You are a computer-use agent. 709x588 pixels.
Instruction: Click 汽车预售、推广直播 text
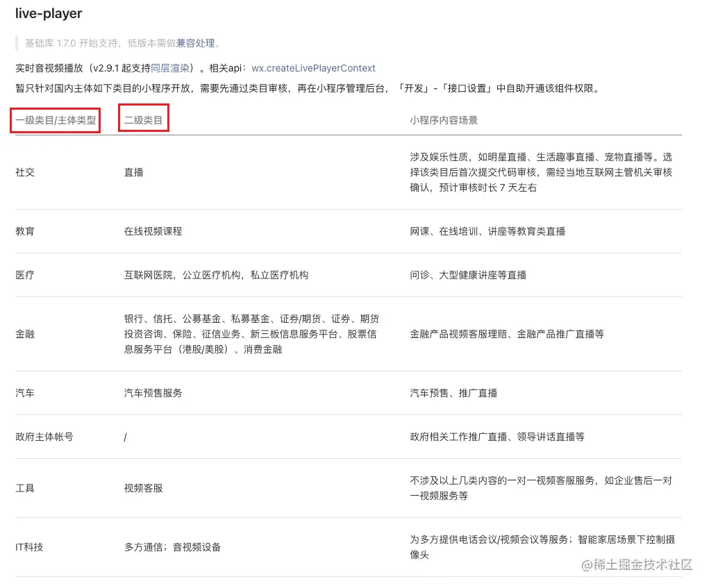[x=453, y=393]
